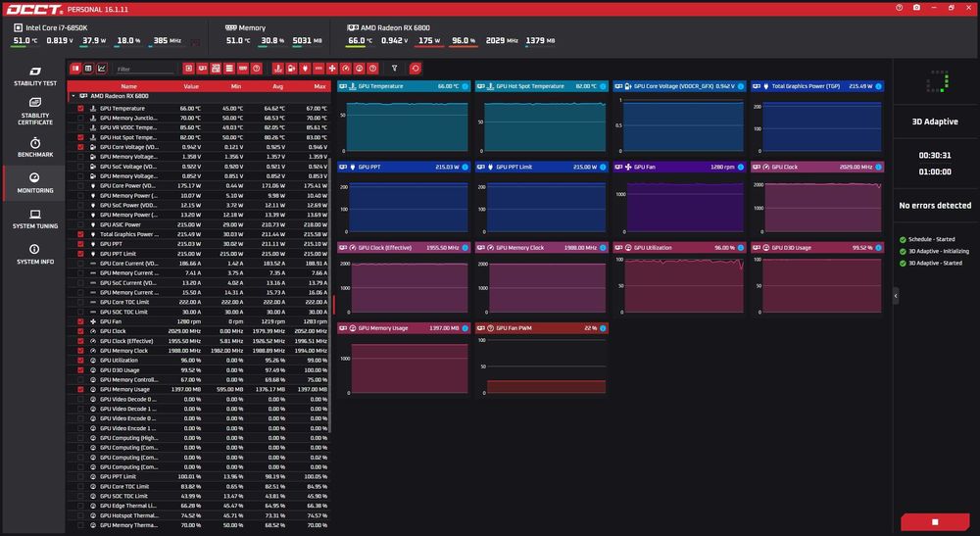Click the GPU Hot Spot Temperature graph header
The width and height of the screenshot is (980, 536).
coord(542,86)
